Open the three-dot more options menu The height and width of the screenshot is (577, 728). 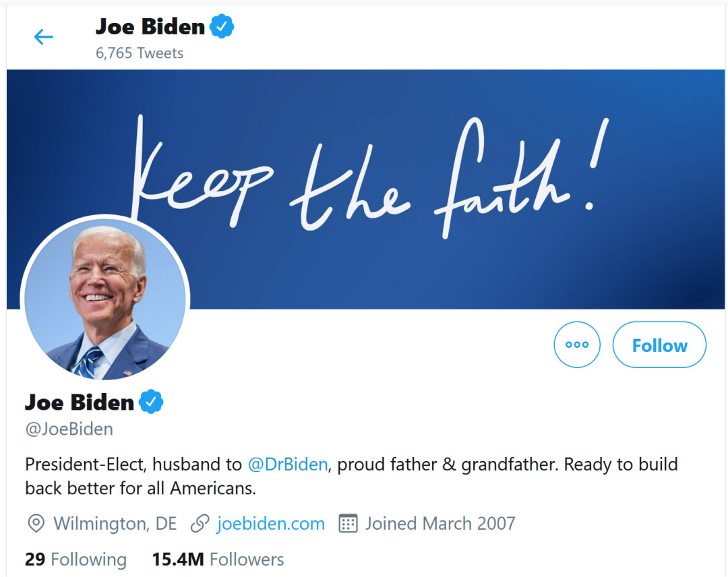coord(576,344)
